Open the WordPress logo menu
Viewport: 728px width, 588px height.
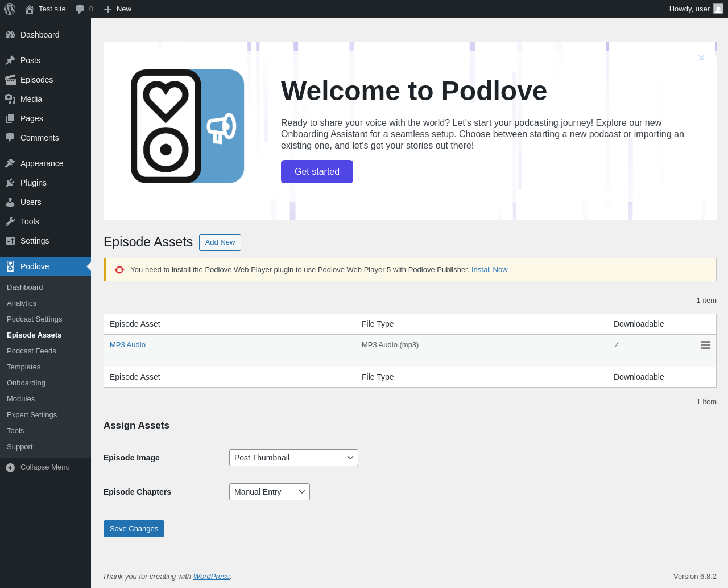click(10, 9)
